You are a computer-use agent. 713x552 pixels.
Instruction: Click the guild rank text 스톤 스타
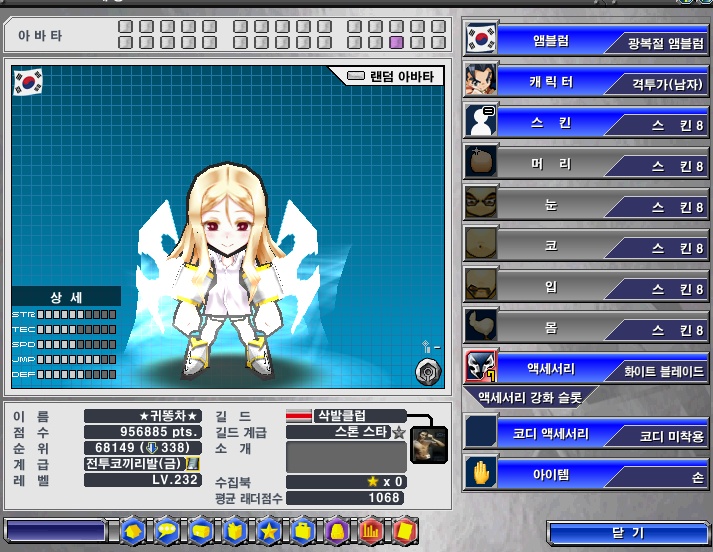click(x=362, y=432)
